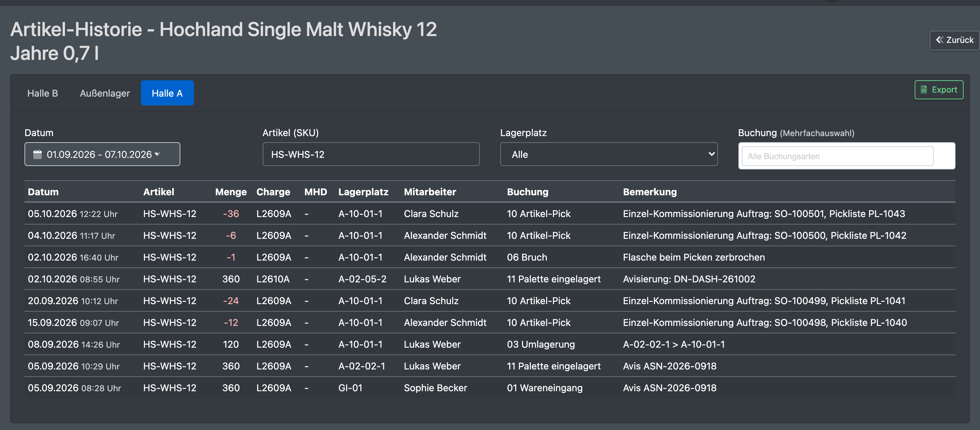Switch to the Halle B tab
Screen dimensions: 980x430
43,93
